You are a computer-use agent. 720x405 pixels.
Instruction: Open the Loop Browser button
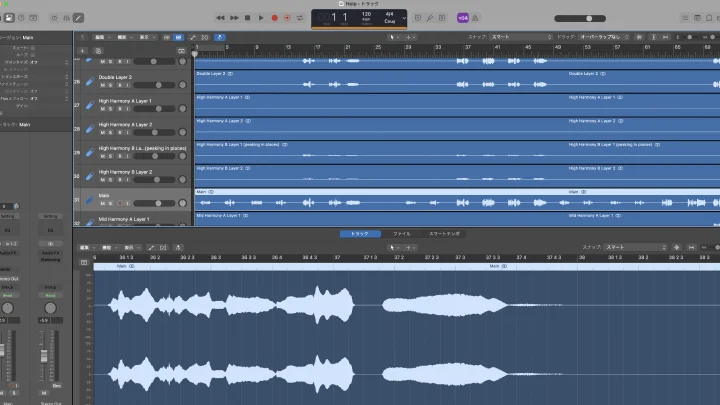709,18
